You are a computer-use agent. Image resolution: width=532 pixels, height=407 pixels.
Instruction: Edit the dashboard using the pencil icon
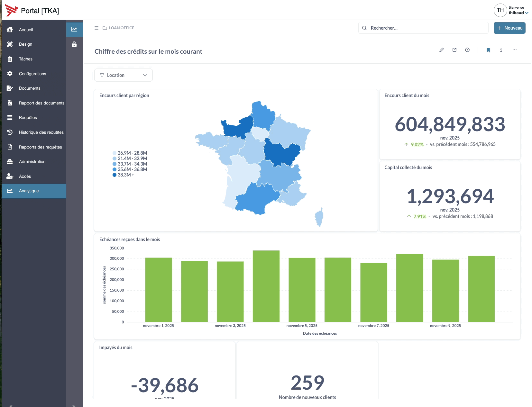pos(442,50)
